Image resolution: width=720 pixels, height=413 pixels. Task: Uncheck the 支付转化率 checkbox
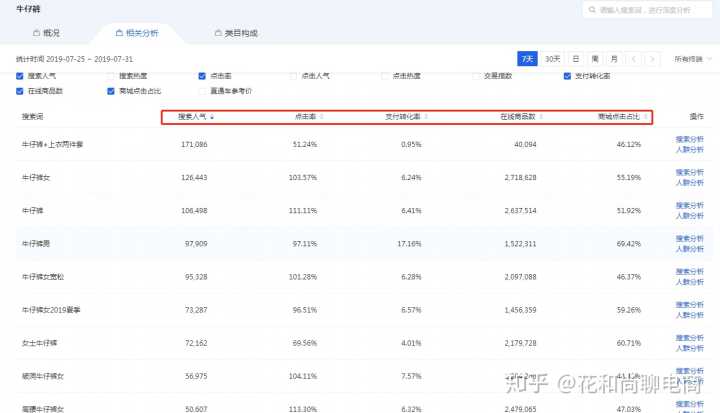[567, 75]
